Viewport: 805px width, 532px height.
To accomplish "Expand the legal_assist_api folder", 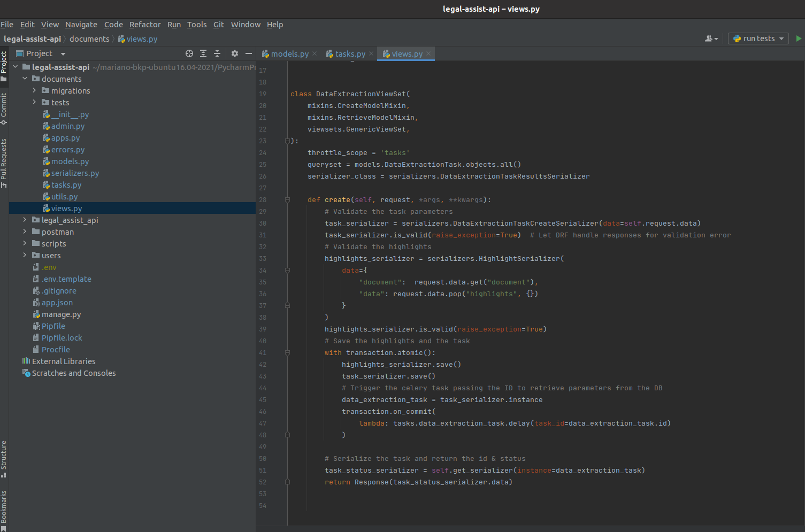I will coord(25,220).
